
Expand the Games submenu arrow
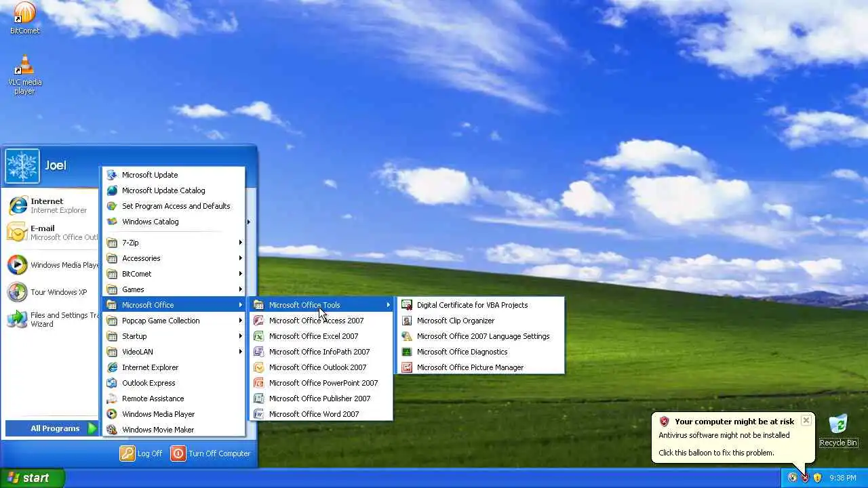[x=240, y=289]
